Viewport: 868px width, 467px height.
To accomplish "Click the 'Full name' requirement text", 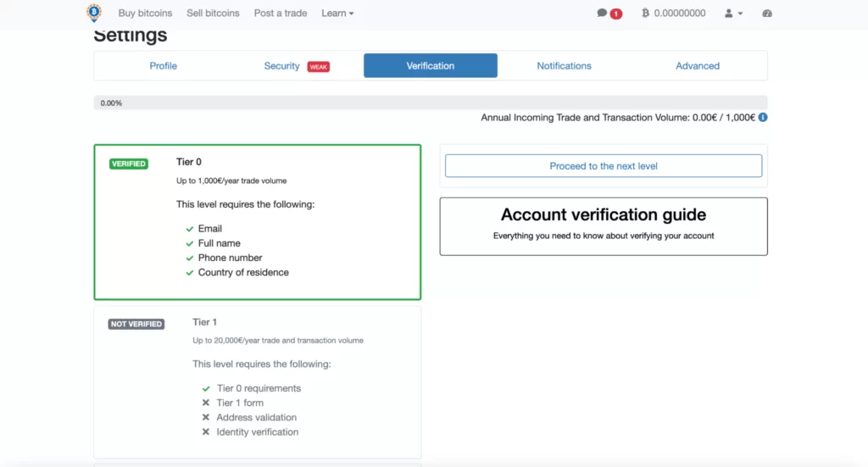I will pos(220,243).
